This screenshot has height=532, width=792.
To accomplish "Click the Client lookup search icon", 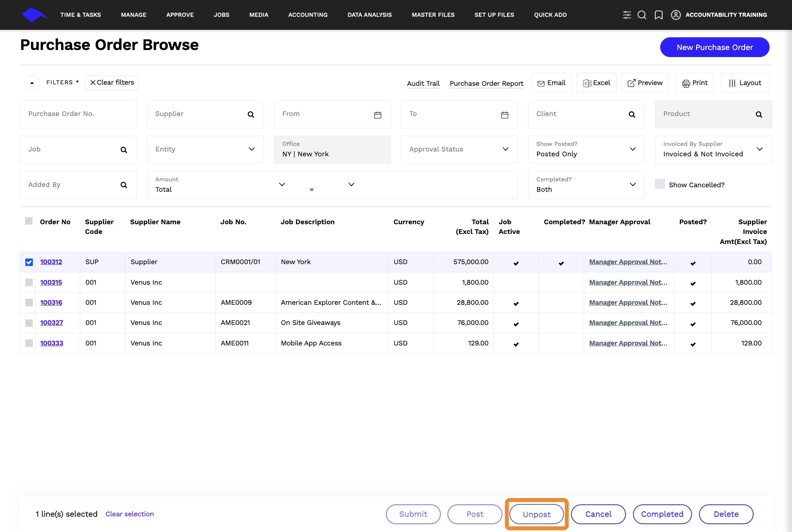I will point(632,115).
